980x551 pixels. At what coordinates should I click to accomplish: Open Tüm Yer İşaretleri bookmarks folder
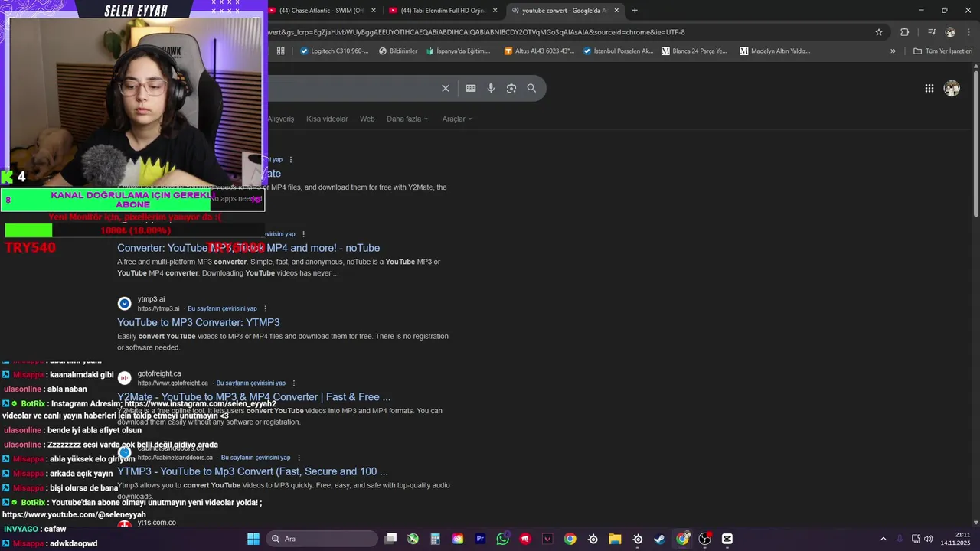click(942, 51)
